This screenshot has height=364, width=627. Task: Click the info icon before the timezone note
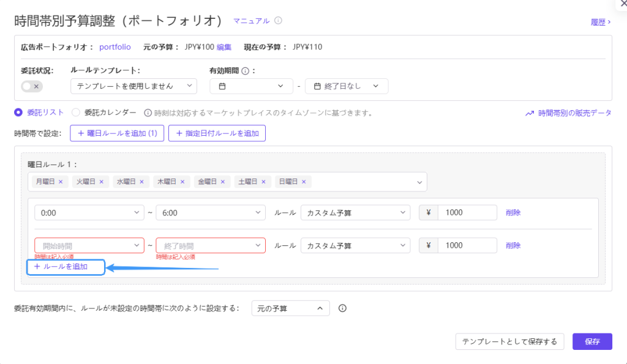tap(148, 113)
